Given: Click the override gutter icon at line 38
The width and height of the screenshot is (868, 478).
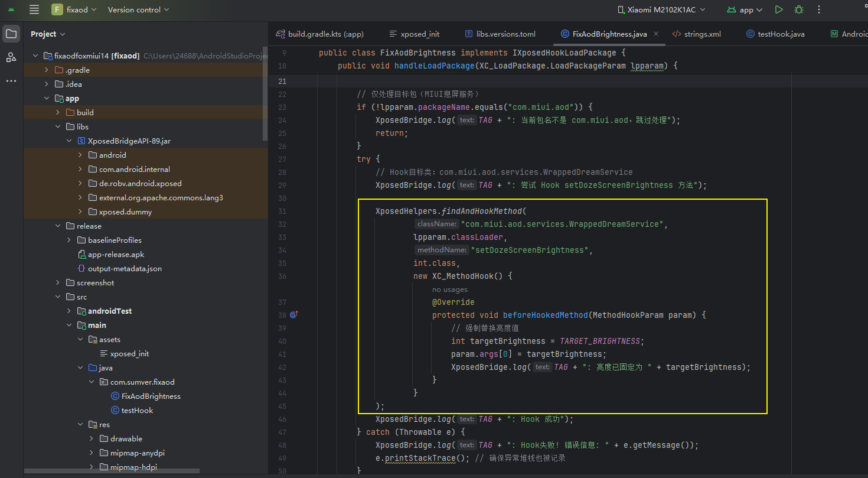Looking at the screenshot, I should [x=294, y=315].
